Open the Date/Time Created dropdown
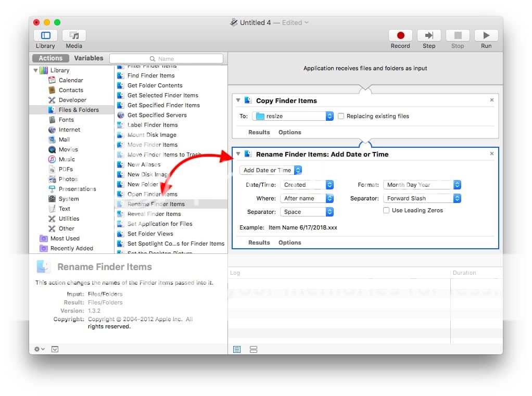This screenshot has height=396, width=532. tap(307, 184)
